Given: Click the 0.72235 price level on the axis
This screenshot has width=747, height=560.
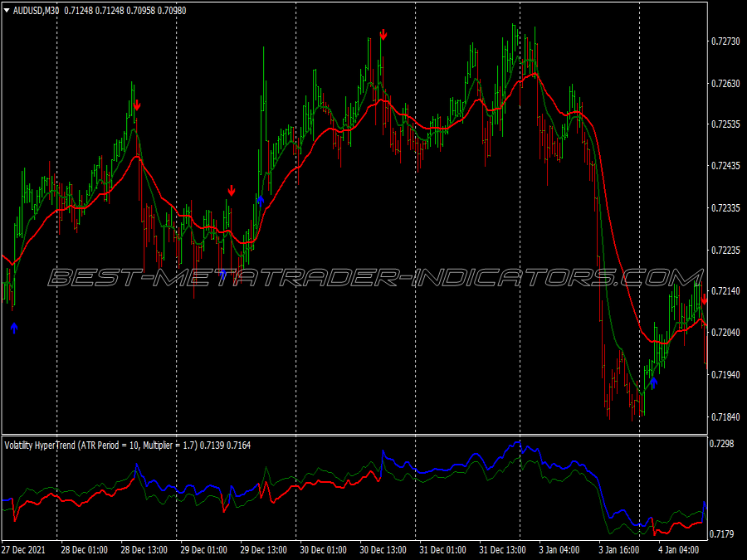Looking at the screenshot, I should (x=725, y=250).
